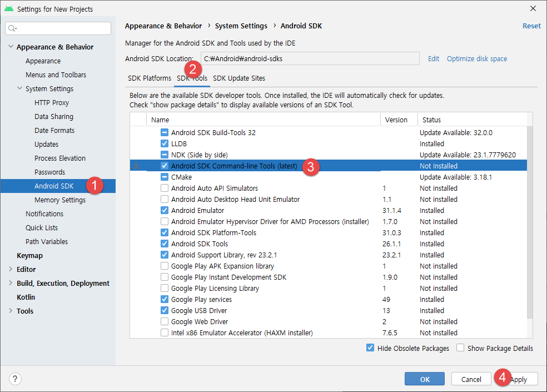Viewport: 547px width, 392px height.
Task: Uncheck Google Play services checkbox
Action: click(165, 300)
